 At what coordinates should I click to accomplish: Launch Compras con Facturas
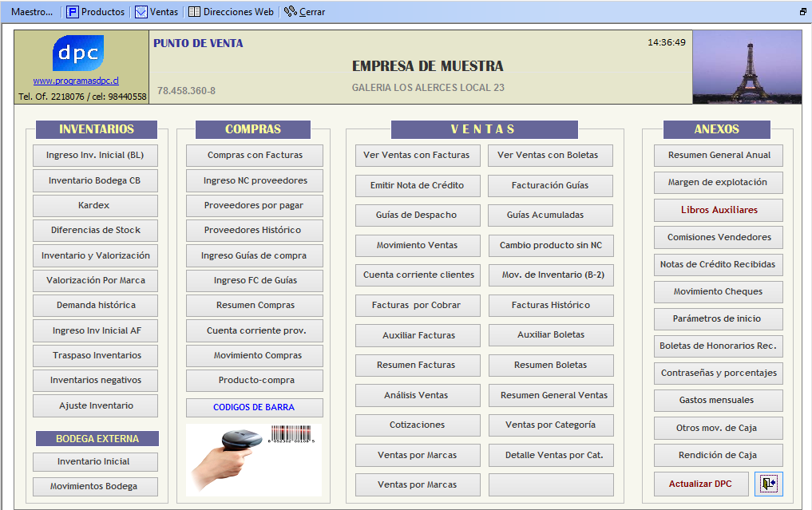coord(254,156)
